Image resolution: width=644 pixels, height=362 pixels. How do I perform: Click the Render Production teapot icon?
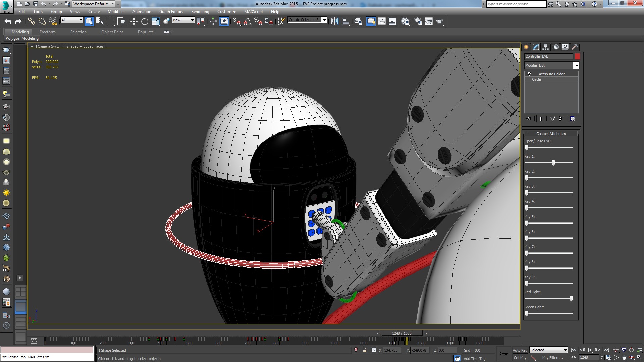[x=439, y=21]
